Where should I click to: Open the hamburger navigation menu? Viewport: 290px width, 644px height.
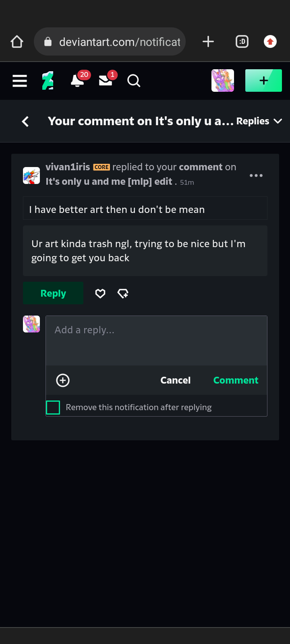20,81
